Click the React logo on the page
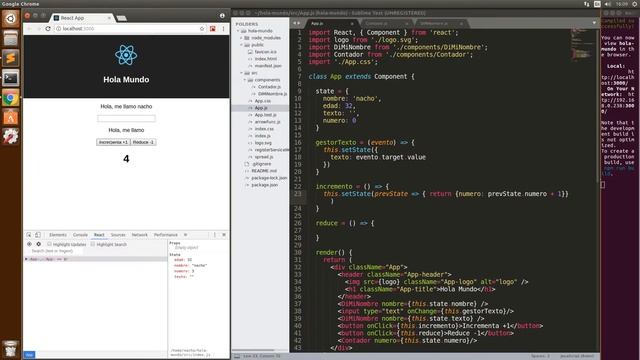The width and height of the screenshot is (640, 360). coord(126,55)
